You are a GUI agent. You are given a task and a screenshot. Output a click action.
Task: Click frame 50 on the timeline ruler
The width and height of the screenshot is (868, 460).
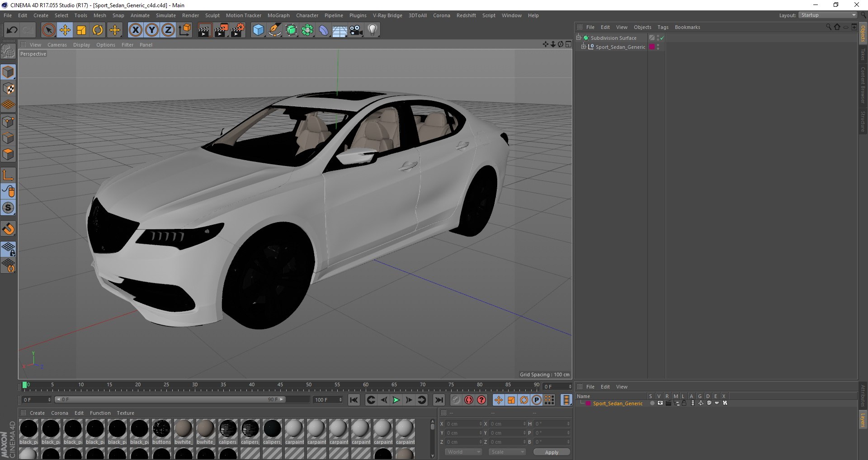(309, 386)
